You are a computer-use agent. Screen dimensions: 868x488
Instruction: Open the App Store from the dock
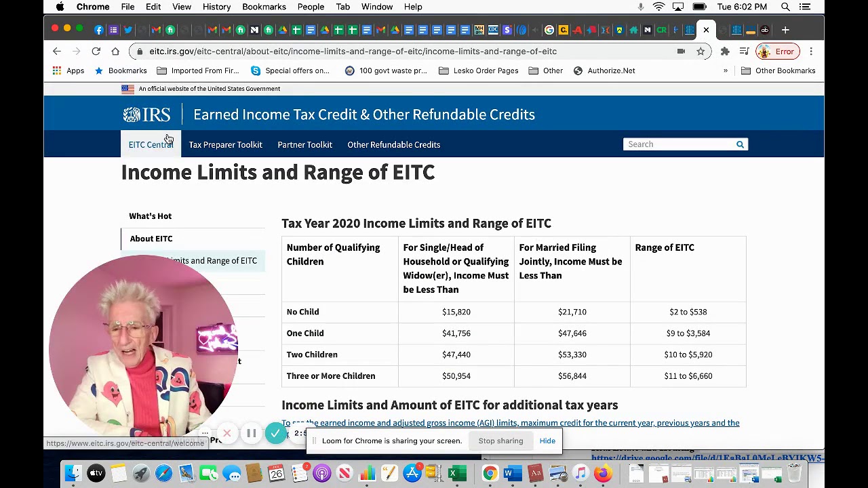click(x=412, y=473)
